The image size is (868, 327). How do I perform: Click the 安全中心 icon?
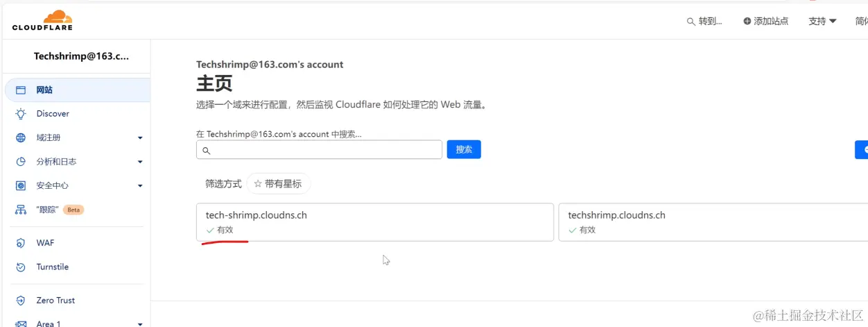[21, 185]
